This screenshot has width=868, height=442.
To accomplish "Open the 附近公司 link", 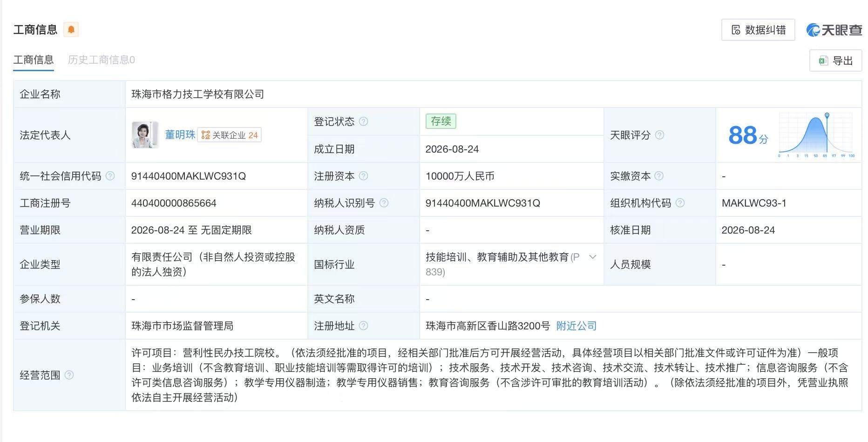I will [576, 326].
